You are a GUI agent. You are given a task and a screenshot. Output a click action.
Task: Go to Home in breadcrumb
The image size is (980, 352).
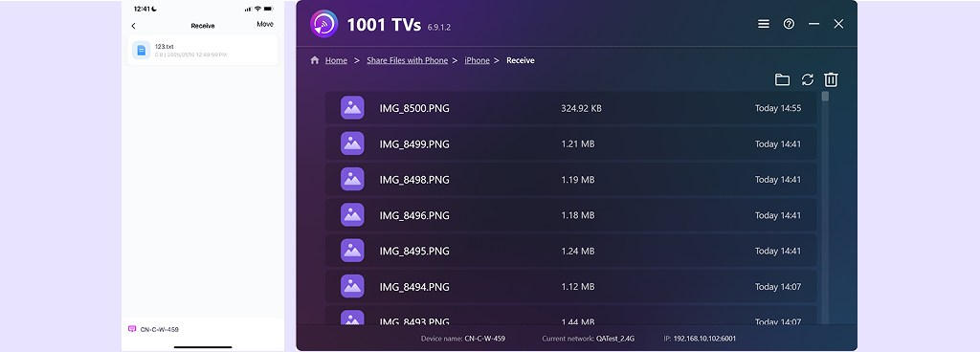click(336, 60)
